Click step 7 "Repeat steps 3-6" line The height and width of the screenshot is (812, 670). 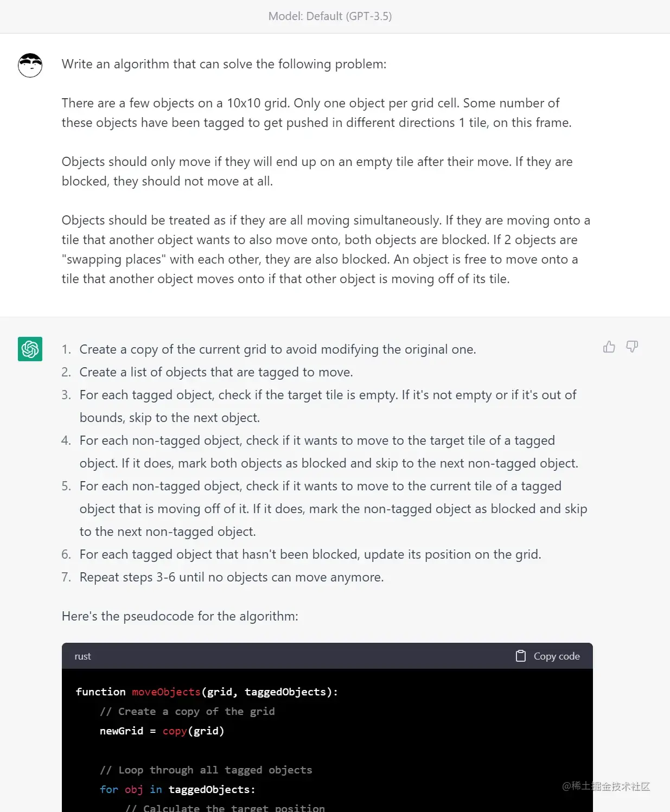coord(231,577)
